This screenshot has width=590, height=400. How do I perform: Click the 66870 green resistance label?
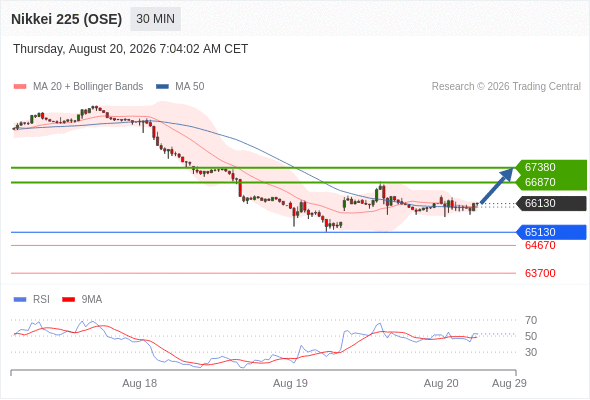(x=540, y=182)
